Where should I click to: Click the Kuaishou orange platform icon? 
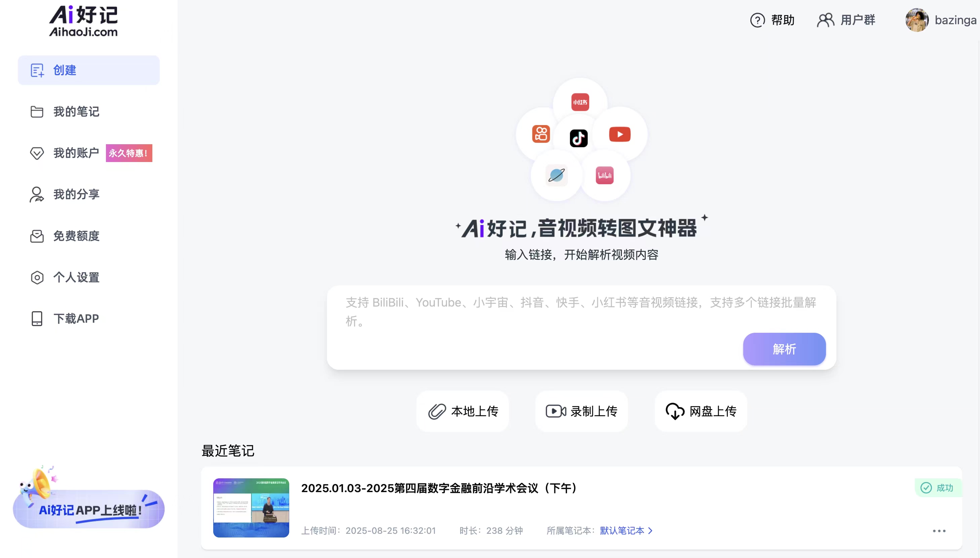(x=541, y=134)
